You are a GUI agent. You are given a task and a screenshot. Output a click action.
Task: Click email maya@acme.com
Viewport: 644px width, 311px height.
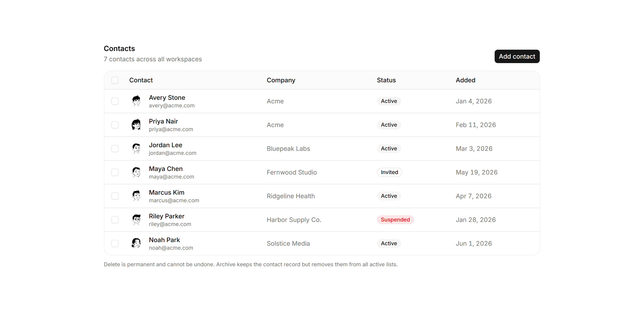click(x=172, y=177)
